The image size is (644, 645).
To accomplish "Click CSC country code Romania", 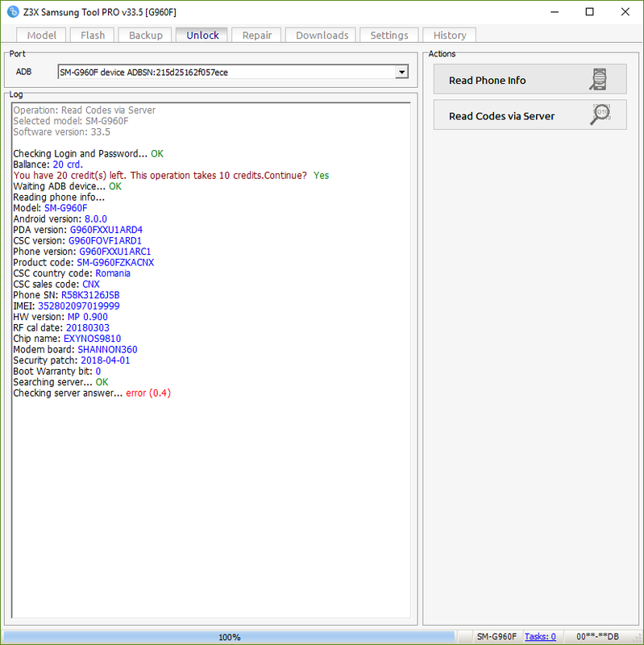I will [113, 273].
